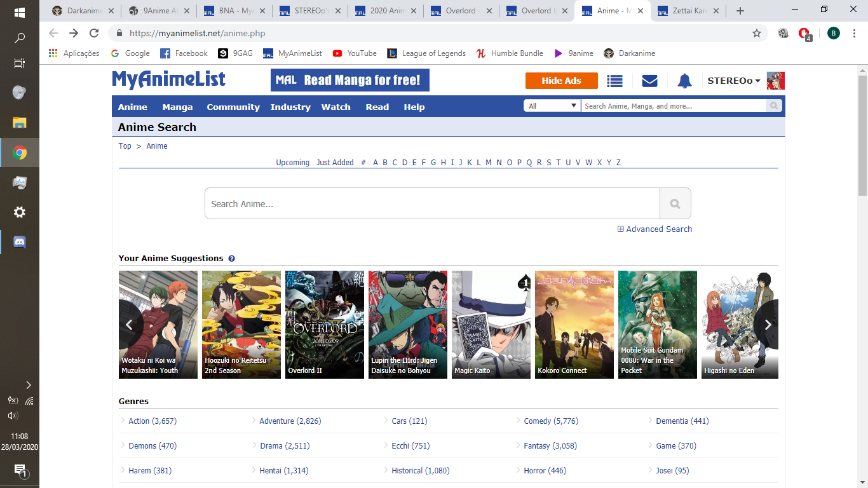Show next anime suggestions with the right arrow
The width and height of the screenshot is (868, 488).
768,325
